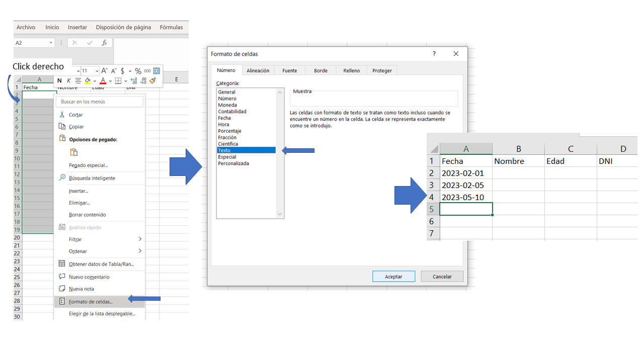Click the Buscar en los menús field
The width and height of the screenshot is (644, 362).
tap(100, 102)
